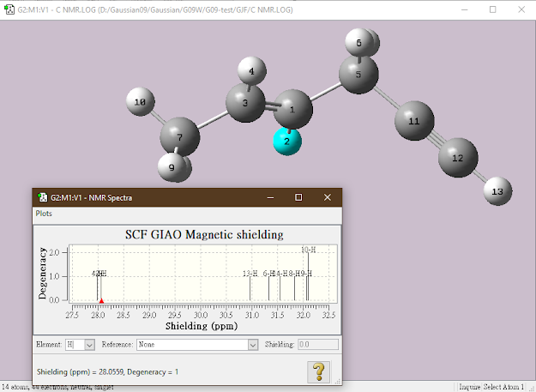
Task: Close the main C NMR.LOG window
Action: click(521, 9)
